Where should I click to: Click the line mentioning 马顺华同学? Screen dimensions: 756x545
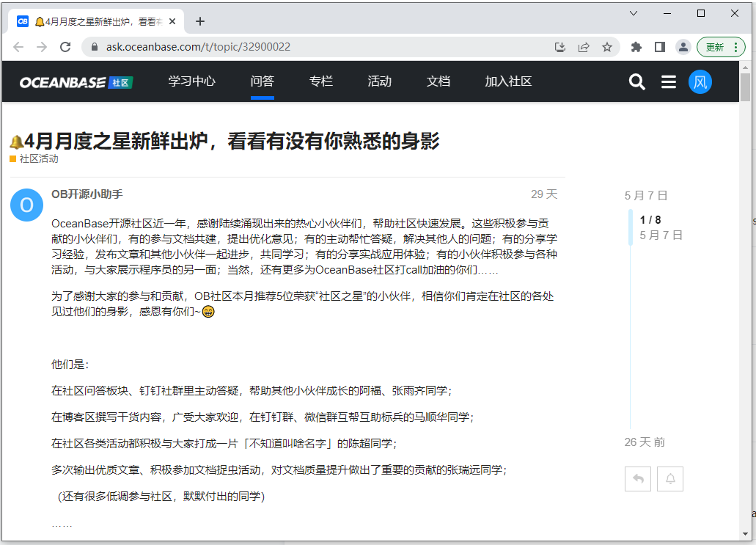tap(263, 417)
